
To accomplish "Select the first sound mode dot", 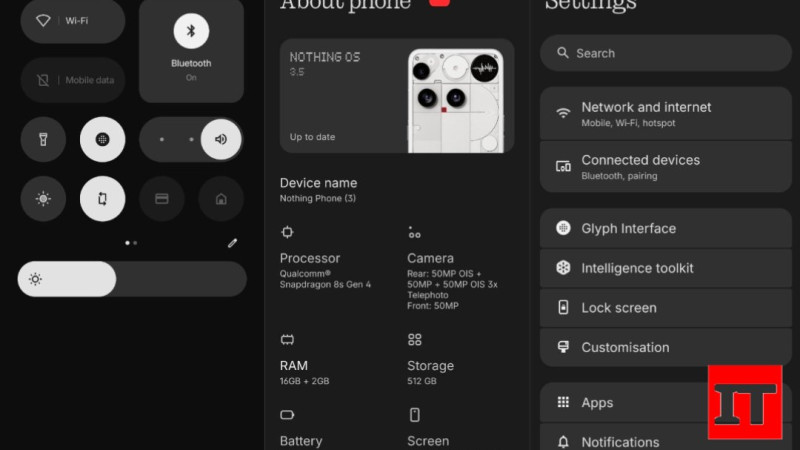I will (162, 139).
